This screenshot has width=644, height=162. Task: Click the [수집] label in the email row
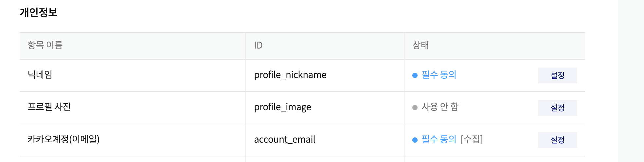472,139
